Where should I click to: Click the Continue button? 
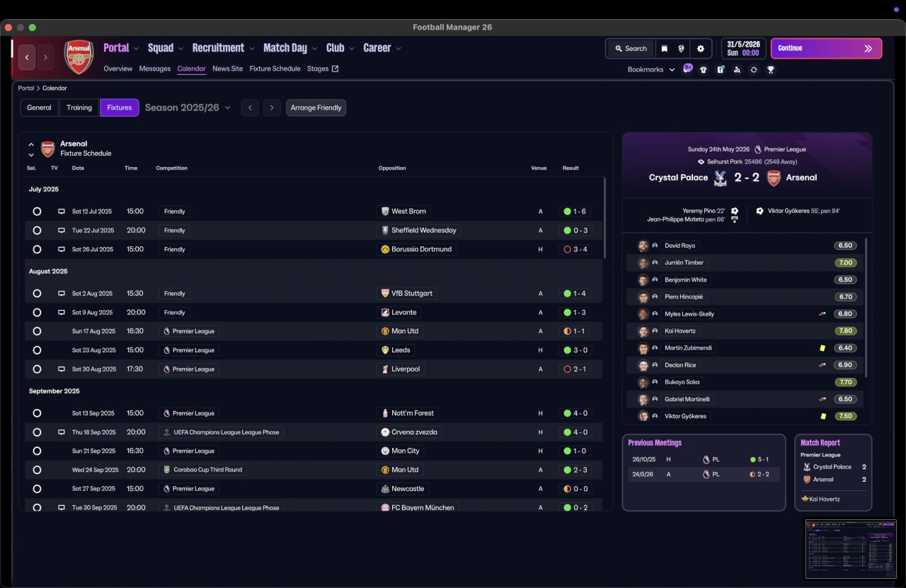pos(826,48)
